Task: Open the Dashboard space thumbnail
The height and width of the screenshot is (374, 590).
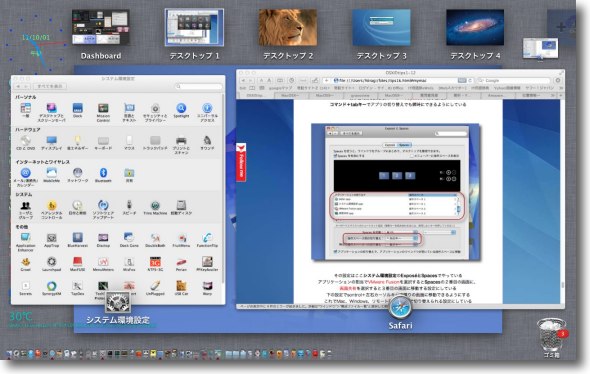Action: coord(100,28)
